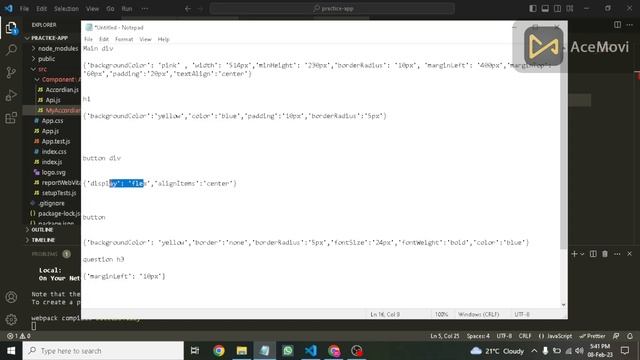Open Edit menu in VS Code
640x360 pixels.
tap(41, 9)
